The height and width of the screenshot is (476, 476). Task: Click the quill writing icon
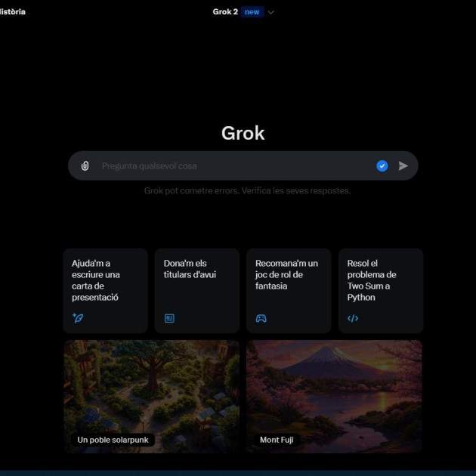click(x=78, y=318)
